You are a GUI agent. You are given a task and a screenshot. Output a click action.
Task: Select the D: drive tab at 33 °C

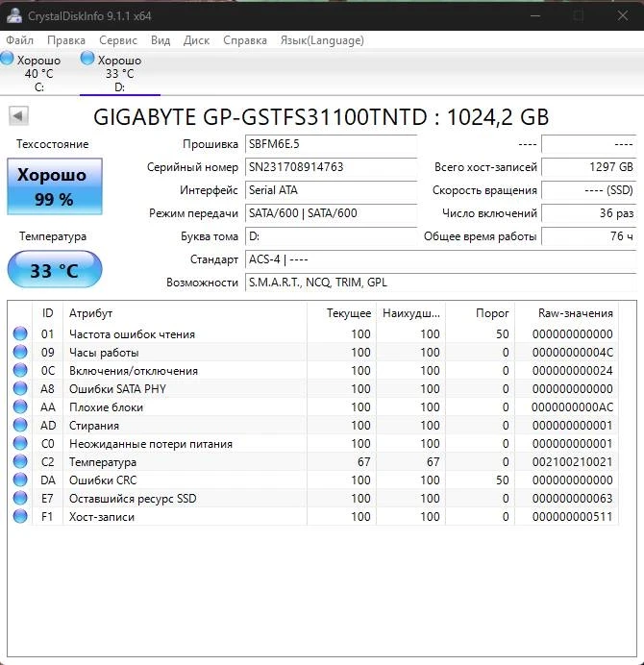119,73
